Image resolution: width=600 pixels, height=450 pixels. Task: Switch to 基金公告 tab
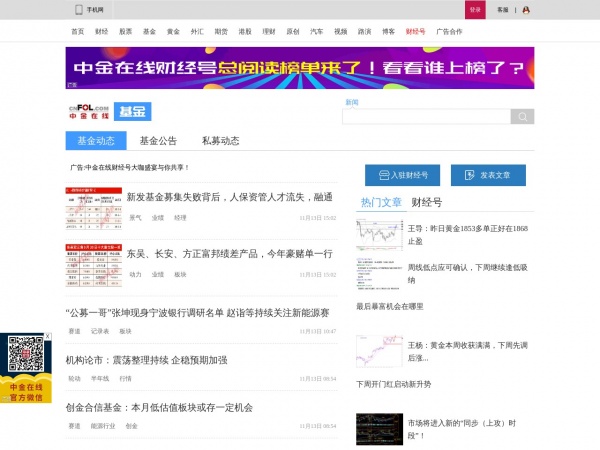pyautogui.click(x=158, y=141)
